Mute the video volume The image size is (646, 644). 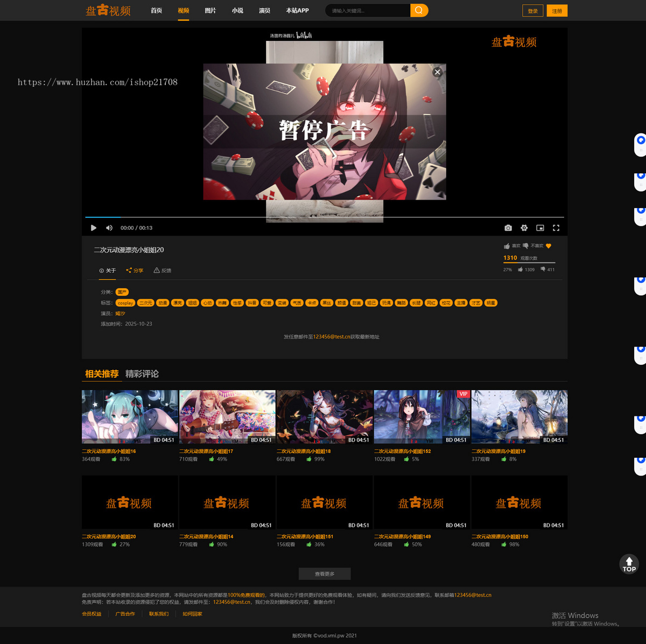click(x=109, y=228)
